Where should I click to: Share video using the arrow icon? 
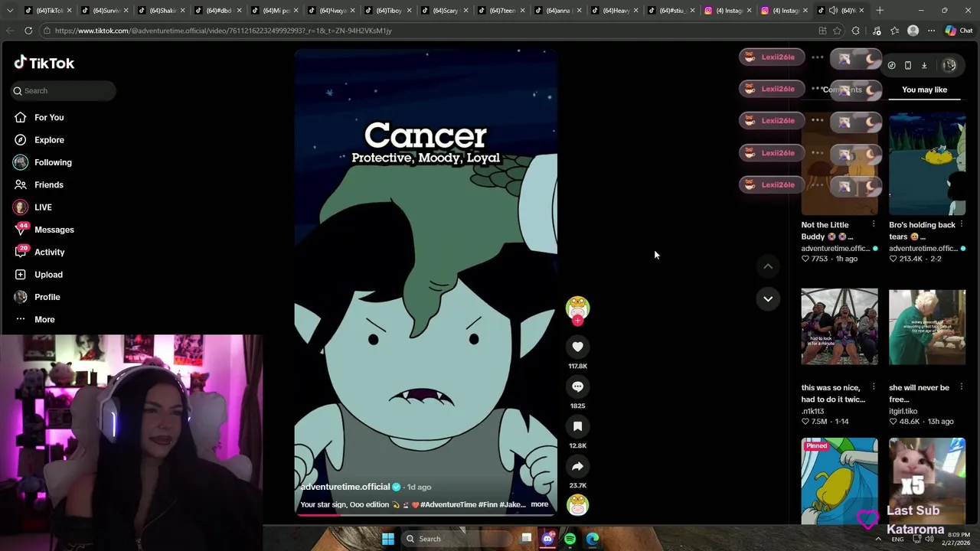tap(577, 466)
